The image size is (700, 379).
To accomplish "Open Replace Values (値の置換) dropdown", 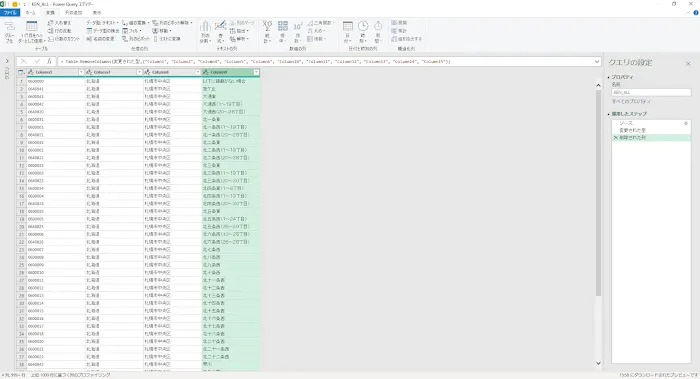I will [x=136, y=23].
